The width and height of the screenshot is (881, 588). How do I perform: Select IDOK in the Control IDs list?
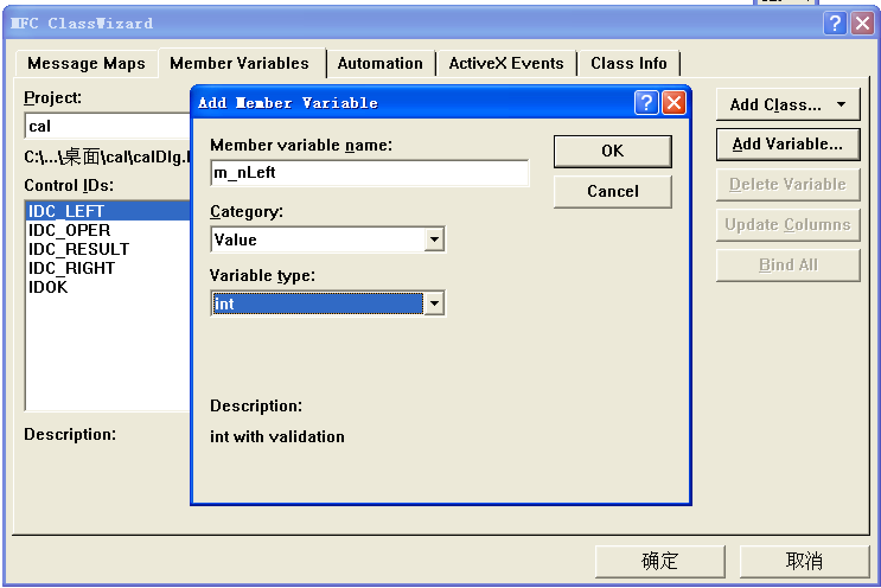[47, 287]
